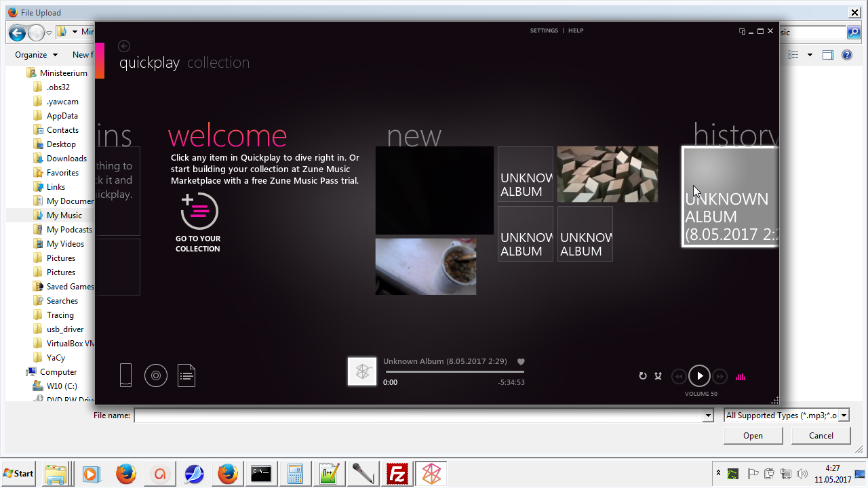Click the Open button
This screenshot has width=868, height=488.
click(753, 436)
